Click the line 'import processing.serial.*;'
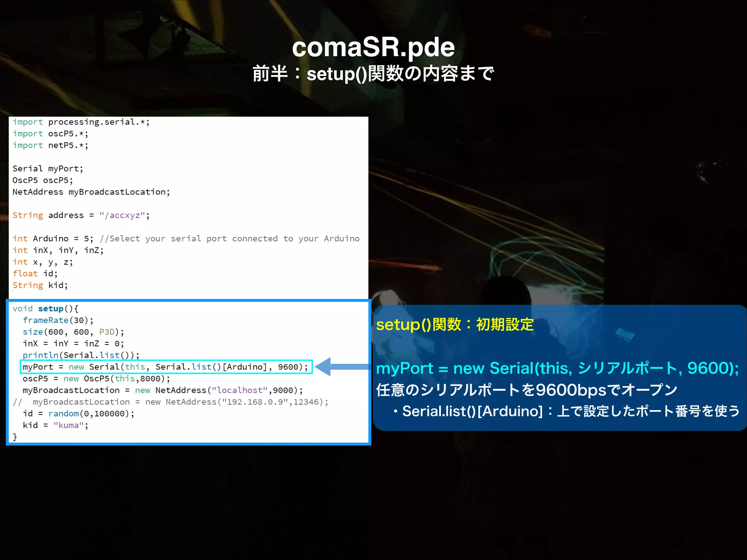The image size is (747, 560). [x=81, y=122]
